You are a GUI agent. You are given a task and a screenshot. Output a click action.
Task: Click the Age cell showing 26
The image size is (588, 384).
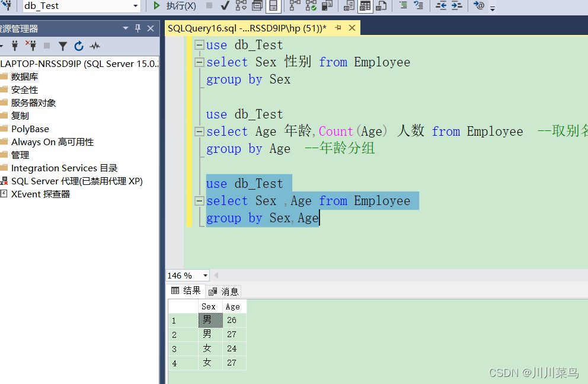click(x=234, y=320)
